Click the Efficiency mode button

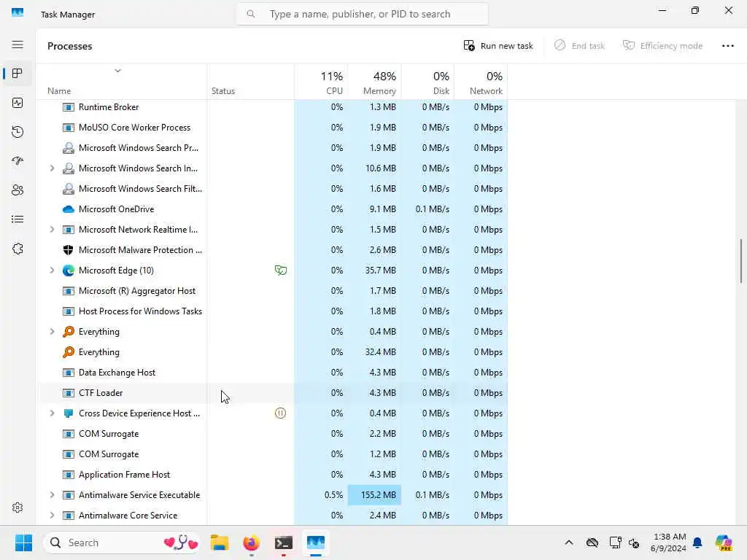pyautogui.click(x=662, y=46)
